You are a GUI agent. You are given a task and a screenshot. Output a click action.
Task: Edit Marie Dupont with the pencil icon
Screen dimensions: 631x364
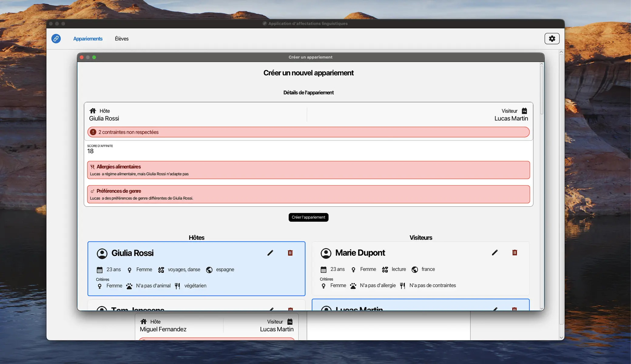[x=495, y=252]
